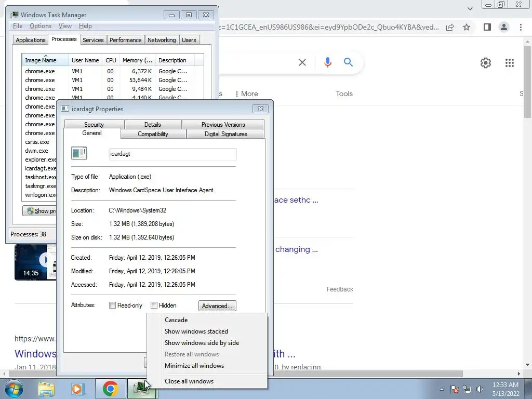Screen dimensions: 532x399
Task: Select the icardagt.exe process row
Action: [x=40, y=168]
